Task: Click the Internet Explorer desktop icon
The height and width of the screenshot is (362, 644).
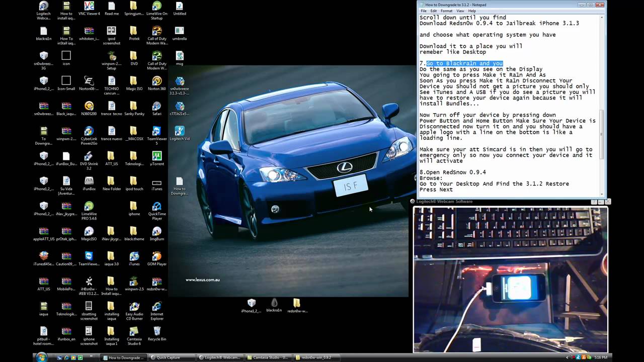Action: [157, 311]
